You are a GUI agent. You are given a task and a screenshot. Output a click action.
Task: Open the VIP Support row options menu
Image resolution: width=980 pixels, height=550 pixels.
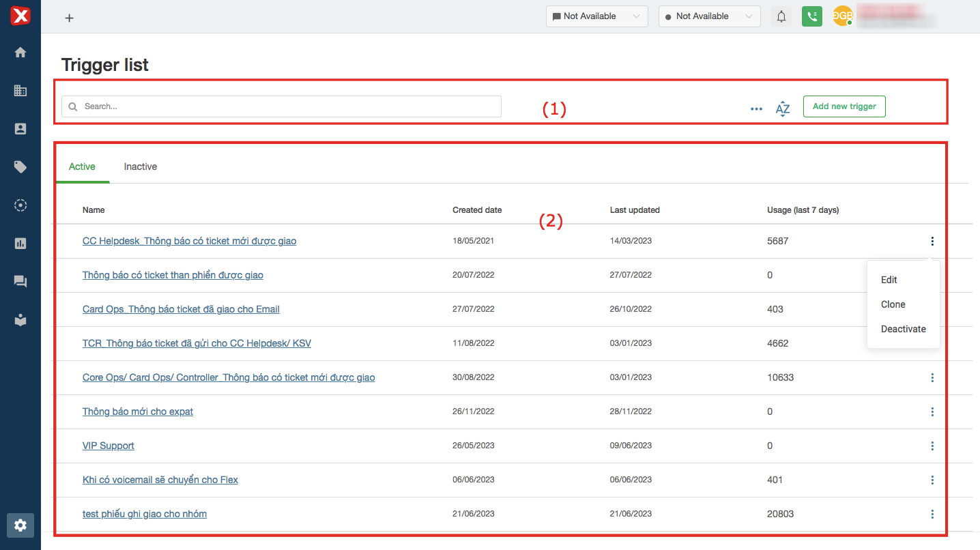click(x=932, y=446)
